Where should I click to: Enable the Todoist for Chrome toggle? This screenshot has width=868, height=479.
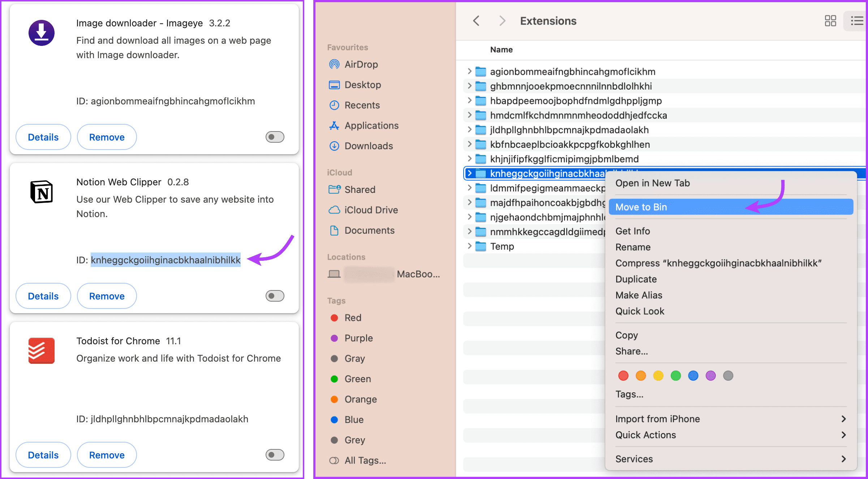[x=274, y=455]
